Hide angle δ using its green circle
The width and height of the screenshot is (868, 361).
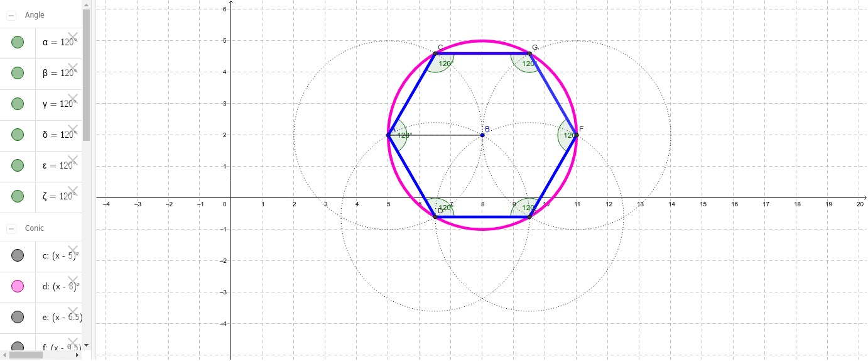[x=18, y=135]
